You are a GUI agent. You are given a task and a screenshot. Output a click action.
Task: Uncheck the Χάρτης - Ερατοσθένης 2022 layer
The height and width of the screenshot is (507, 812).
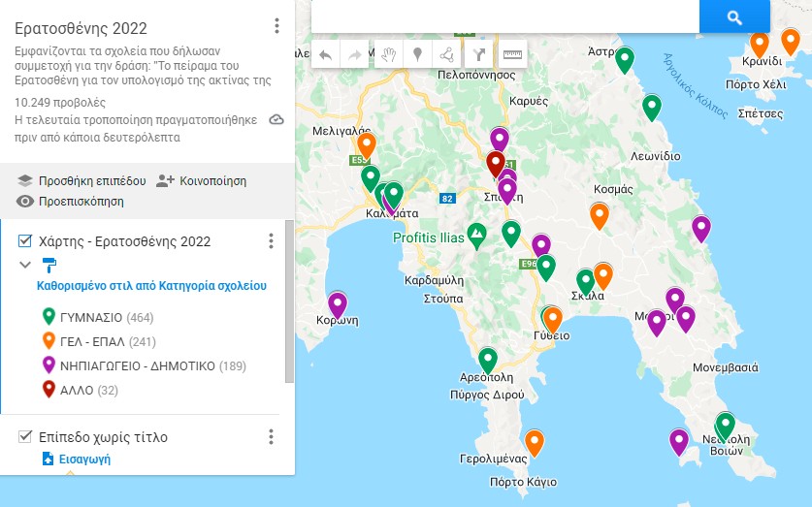point(26,240)
